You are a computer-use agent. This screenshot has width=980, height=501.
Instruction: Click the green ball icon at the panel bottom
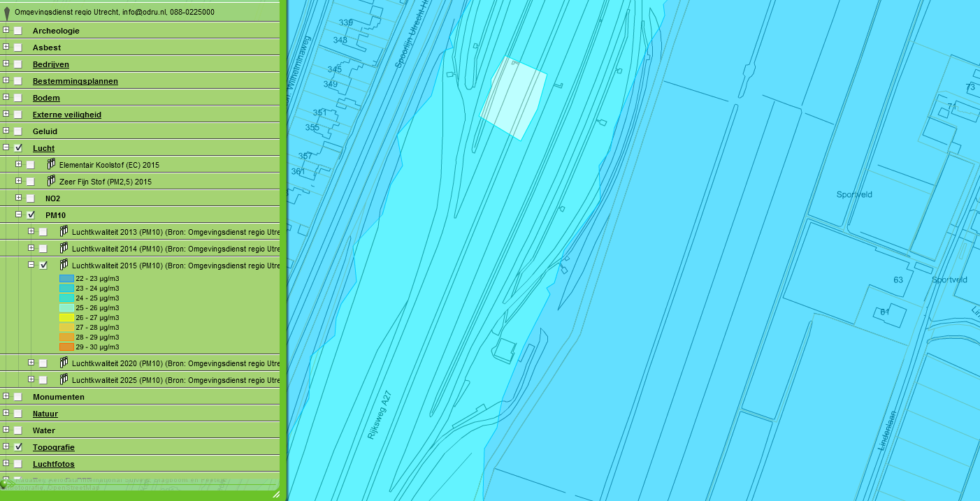pos(4,484)
